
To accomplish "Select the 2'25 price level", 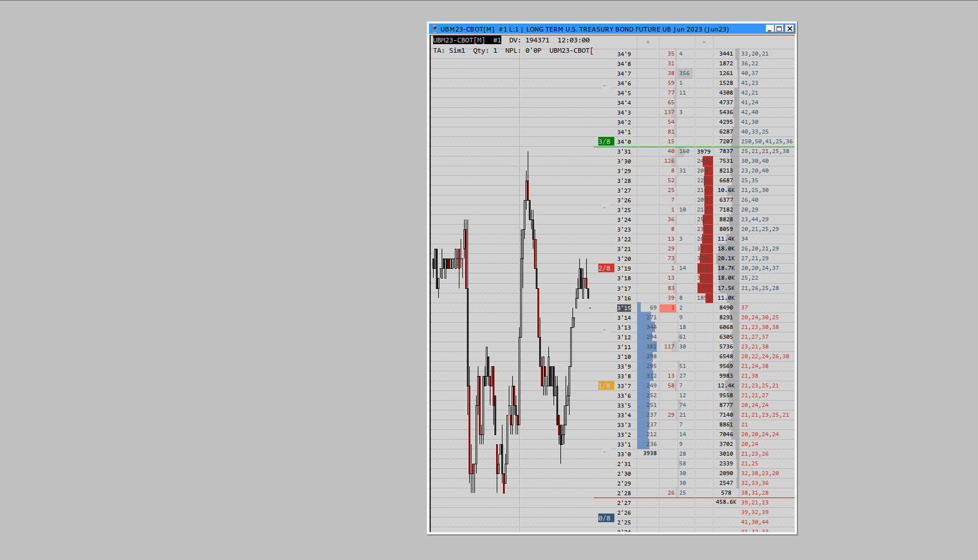I will tap(624, 522).
